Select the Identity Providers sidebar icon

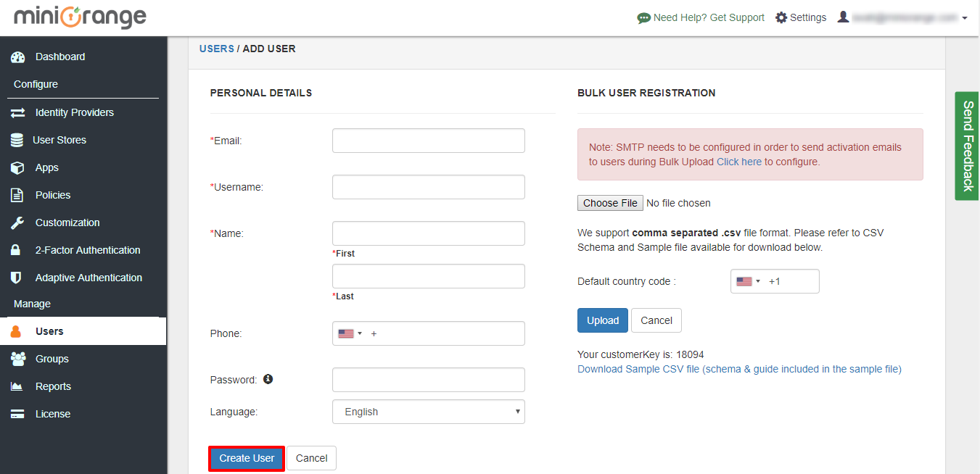pyautogui.click(x=17, y=112)
